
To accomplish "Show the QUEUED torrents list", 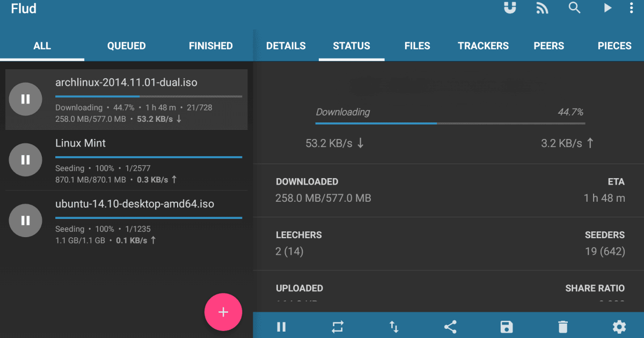I will (x=126, y=46).
